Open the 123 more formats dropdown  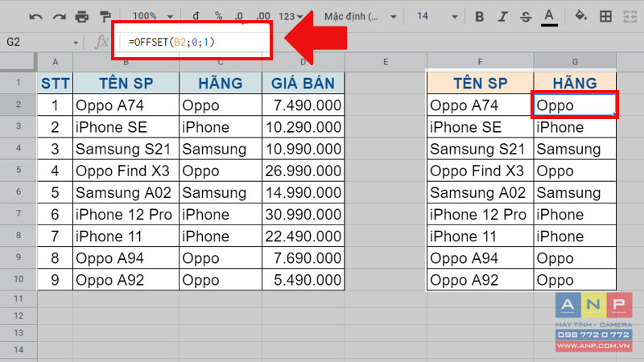[291, 16]
